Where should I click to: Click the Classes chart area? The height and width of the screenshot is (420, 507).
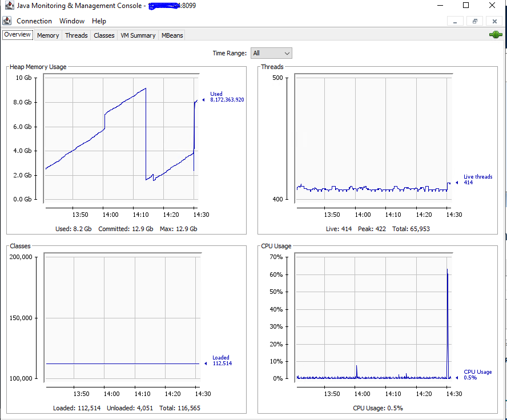click(x=123, y=317)
